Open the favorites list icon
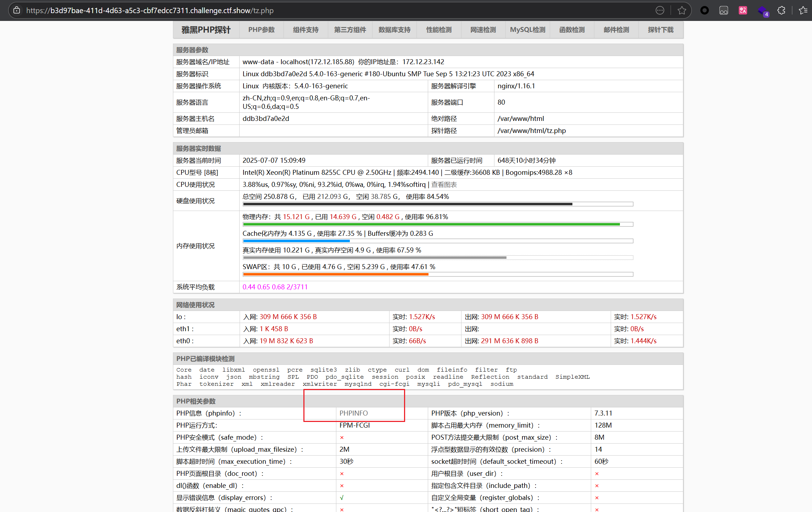The height and width of the screenshot is (512, 812). click(803, 10)
